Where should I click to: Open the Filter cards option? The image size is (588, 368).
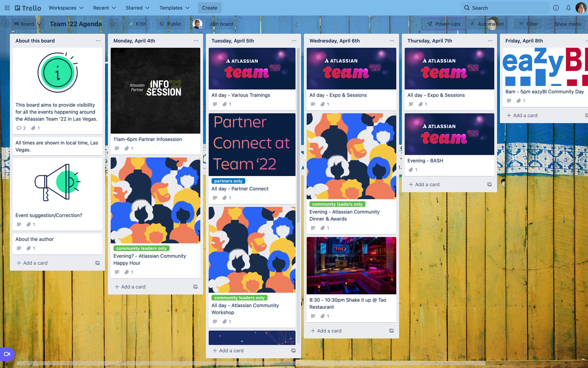(x=528, y=24)
